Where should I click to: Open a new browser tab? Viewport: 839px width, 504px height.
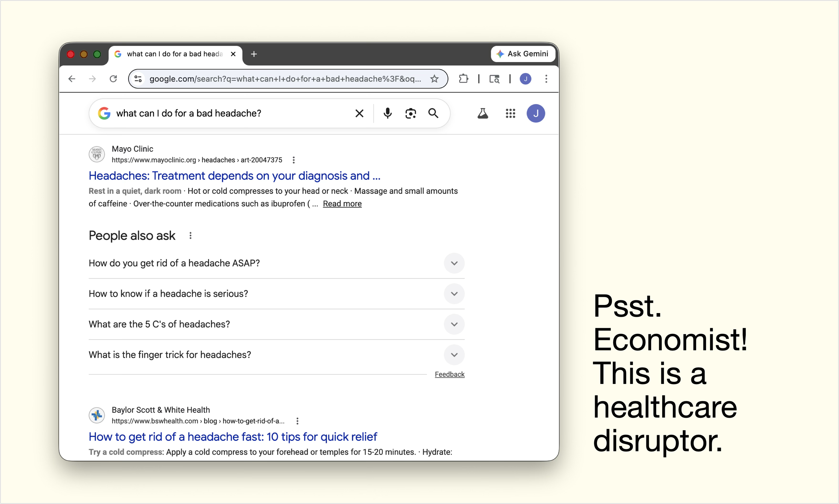[x=254, y=54]
